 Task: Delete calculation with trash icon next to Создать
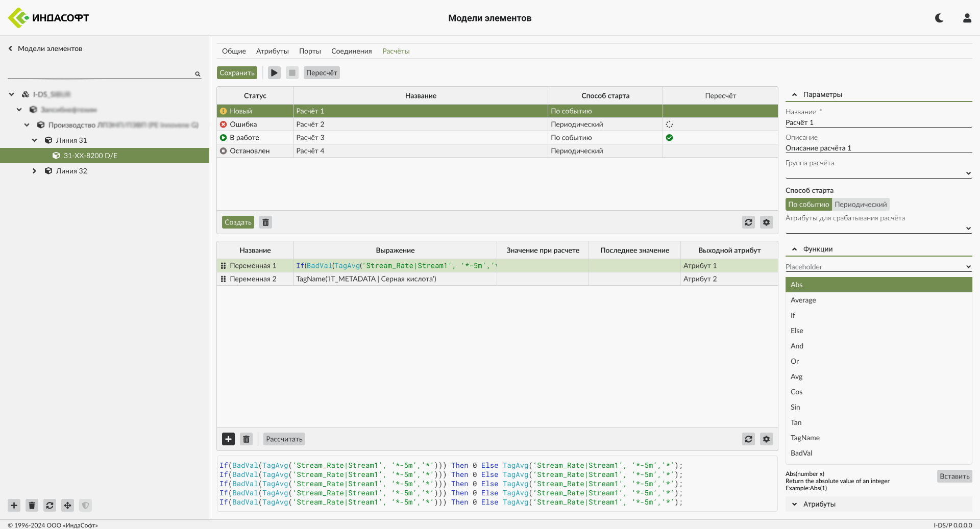[x=265, y=222]
